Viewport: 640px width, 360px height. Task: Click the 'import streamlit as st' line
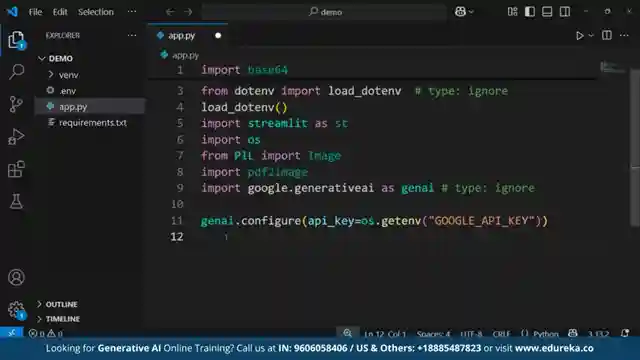(274, 123)
